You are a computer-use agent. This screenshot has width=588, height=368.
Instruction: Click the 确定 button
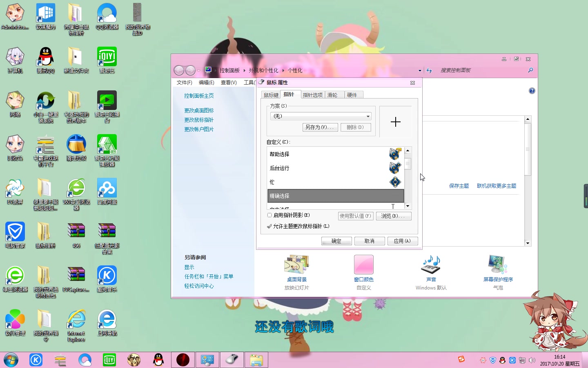(336, 241)
